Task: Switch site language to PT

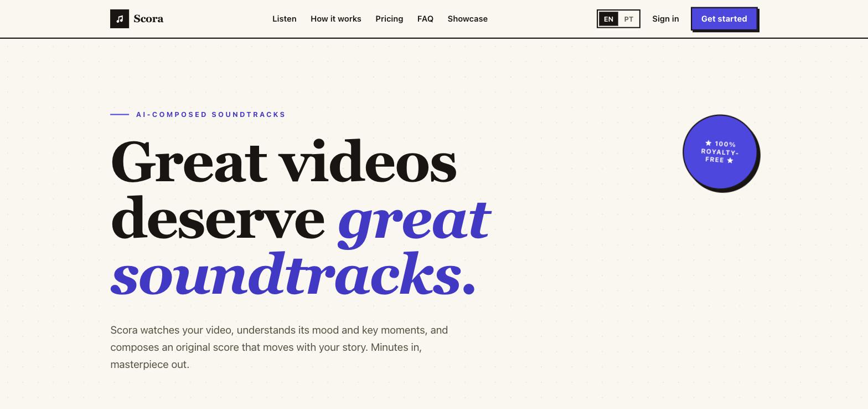Action: (x=628, y=19)
